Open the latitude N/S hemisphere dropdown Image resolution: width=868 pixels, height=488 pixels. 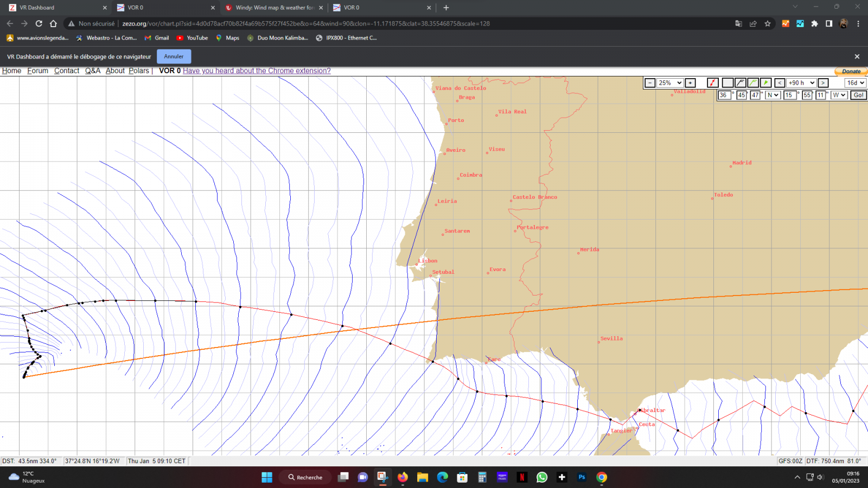(773, 95)
